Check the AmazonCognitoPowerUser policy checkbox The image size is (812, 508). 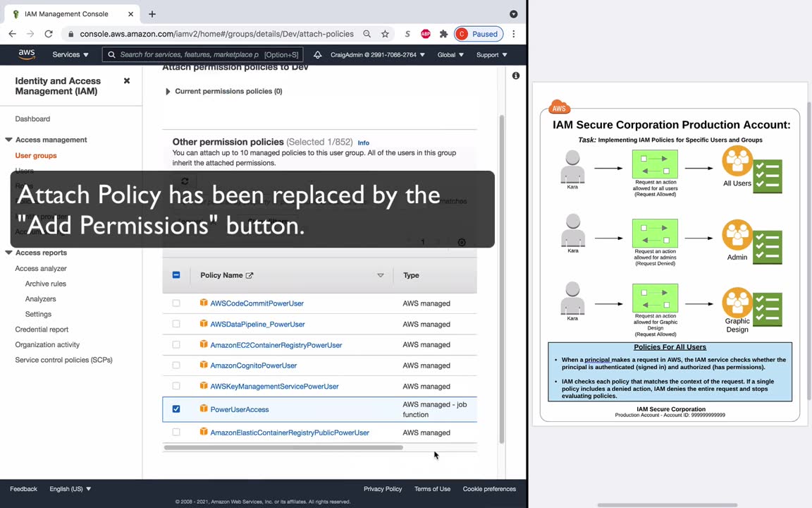pyautogui.click(x=176, y=365)
